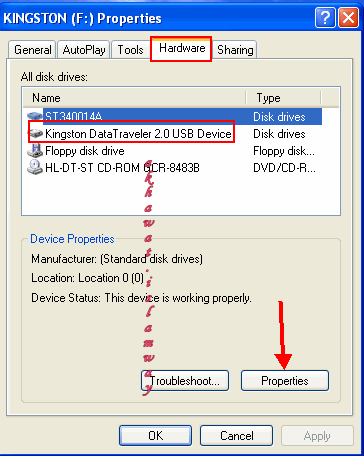The image size is (364, 456).
Task: Click Disk drives type for Kingston row
Action: click(x=279, y=134)
